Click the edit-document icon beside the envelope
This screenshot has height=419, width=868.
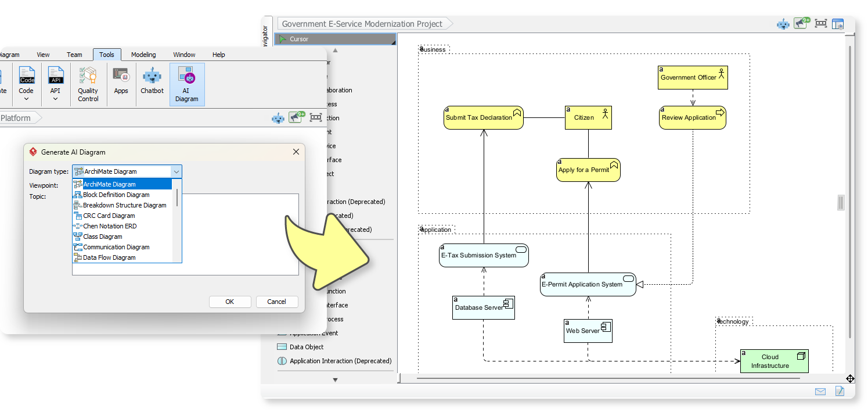(839, 392)
